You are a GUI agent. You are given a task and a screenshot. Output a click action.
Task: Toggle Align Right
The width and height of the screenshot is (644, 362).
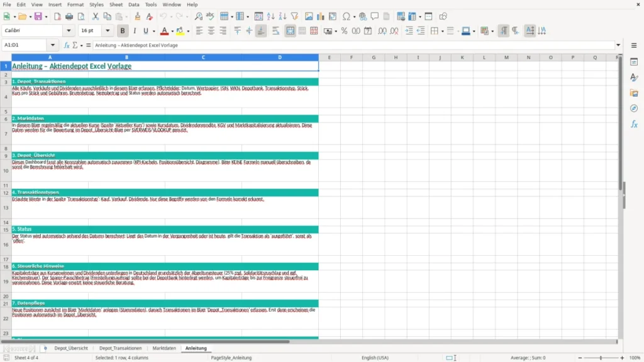tap(223, 31)
